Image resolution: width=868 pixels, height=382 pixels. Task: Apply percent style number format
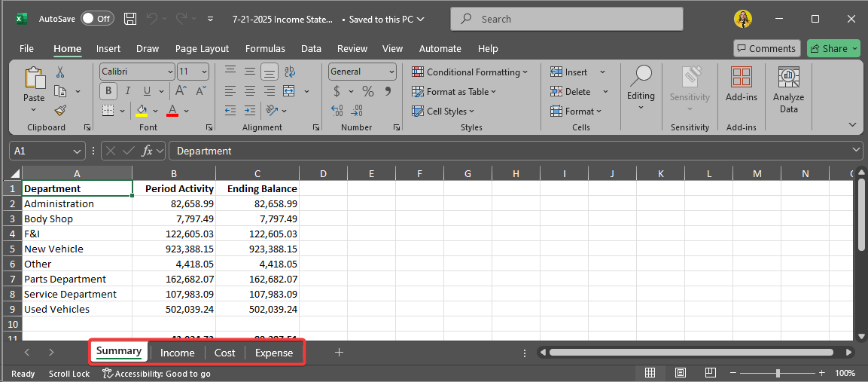click(368, 91)
